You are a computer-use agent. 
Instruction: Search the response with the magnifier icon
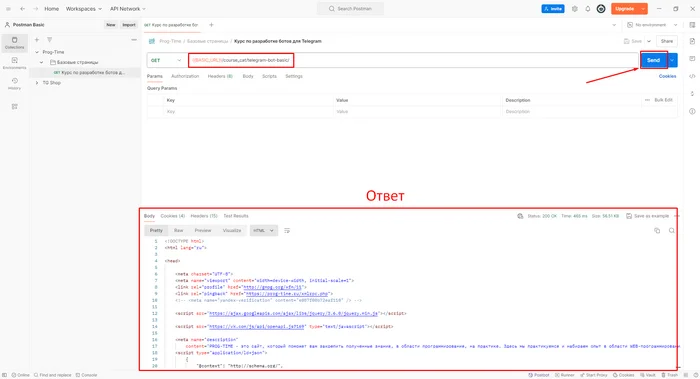pos(671,231)
